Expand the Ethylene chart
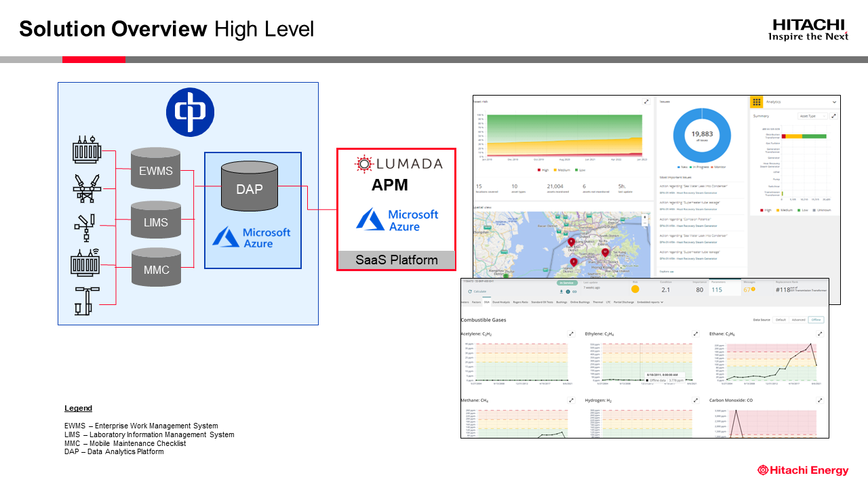868x488 pixels. (695, 333)
